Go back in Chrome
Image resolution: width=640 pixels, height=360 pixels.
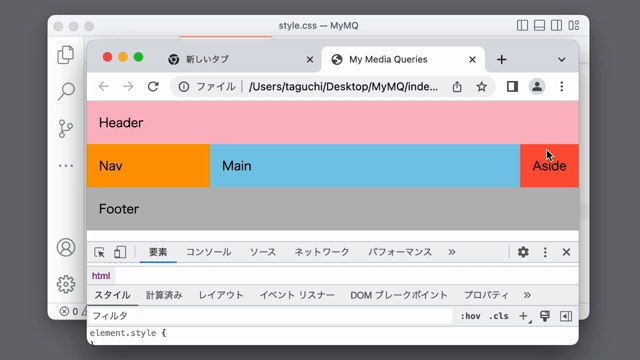click(104, 87)
